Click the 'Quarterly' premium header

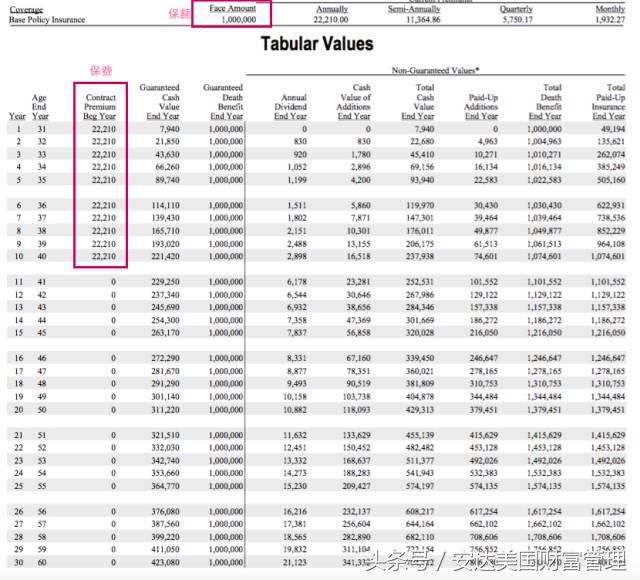[x=516, y=9]
